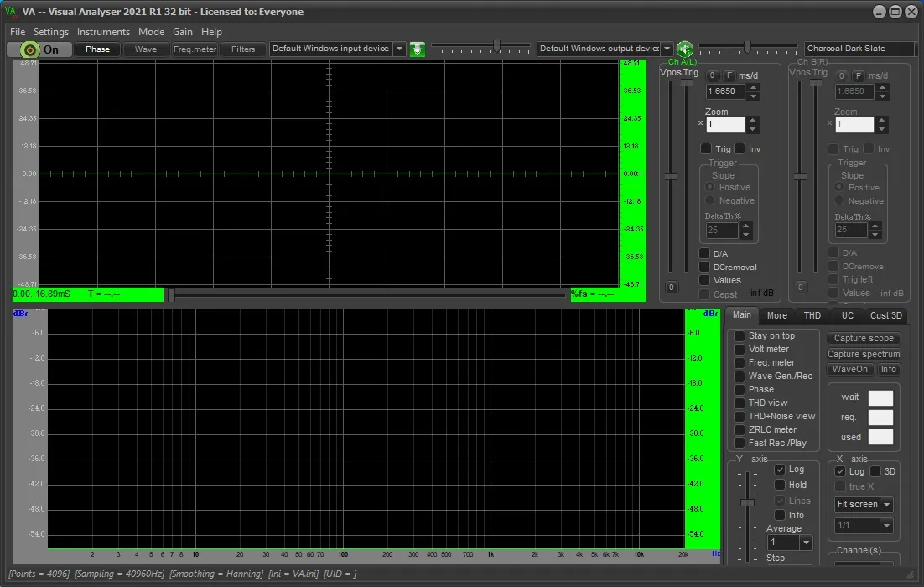Click the output volume slider handle
Screen dimensions: 924x587
click(x=747, y=47)
